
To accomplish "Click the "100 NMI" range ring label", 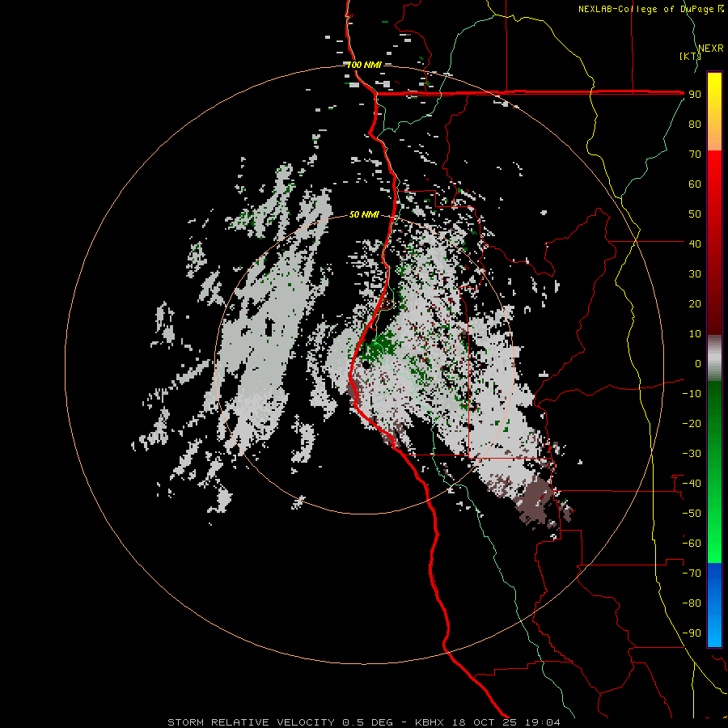I will [365, 65].
